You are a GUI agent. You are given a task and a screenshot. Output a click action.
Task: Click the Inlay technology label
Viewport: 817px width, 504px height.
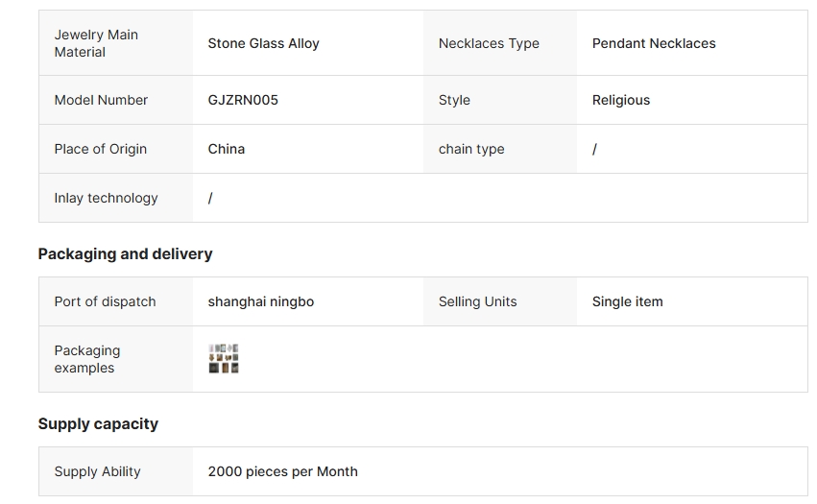(106, 198)
